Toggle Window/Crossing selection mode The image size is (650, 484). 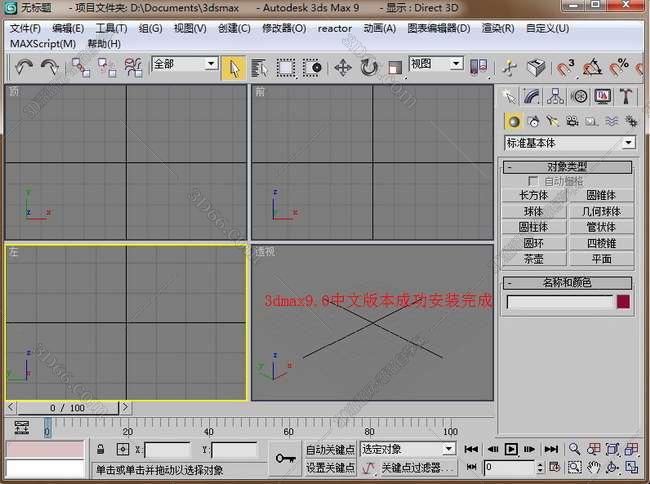[x=312, y=68]
